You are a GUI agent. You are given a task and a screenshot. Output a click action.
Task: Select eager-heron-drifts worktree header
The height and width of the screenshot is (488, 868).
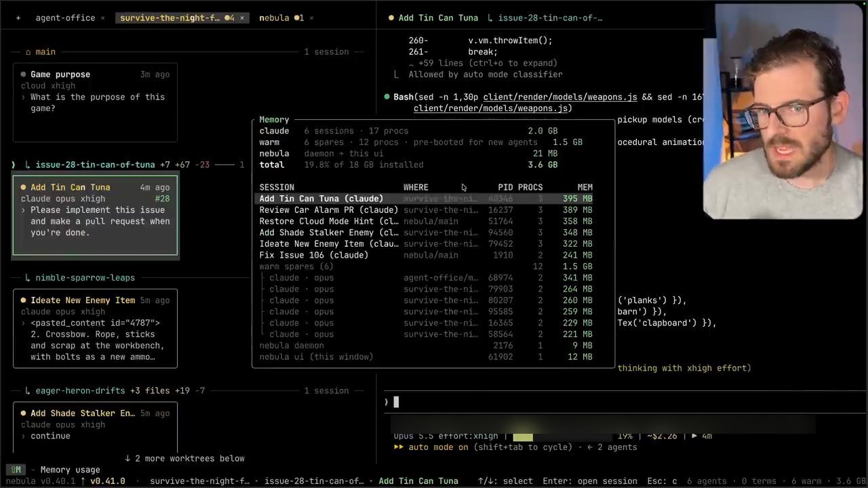tap(80, 390)
